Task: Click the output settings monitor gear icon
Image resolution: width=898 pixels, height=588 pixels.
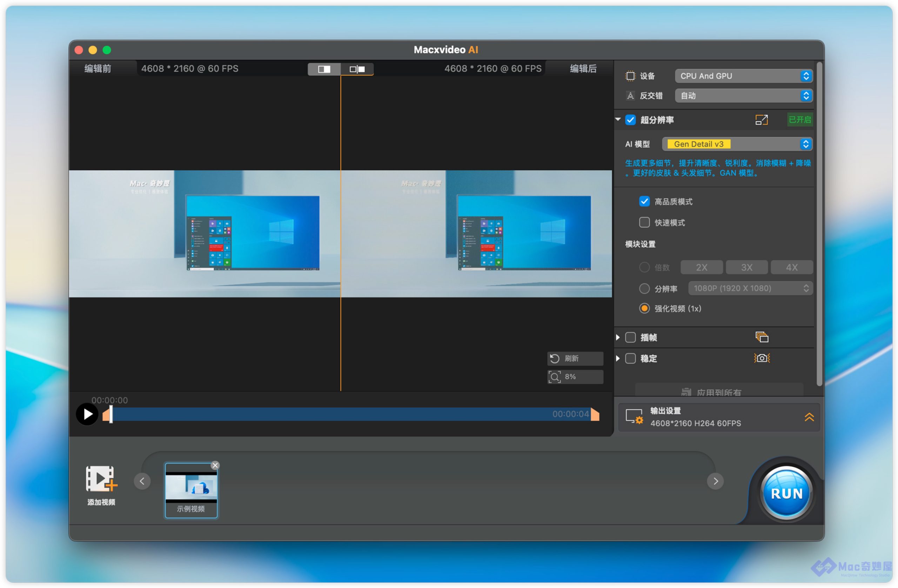Action: pos(634,416)
